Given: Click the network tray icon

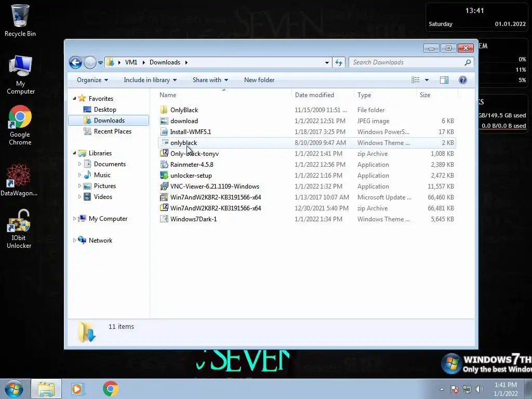Looking at the screenshot, I should pyautogui.click(x=467, y=389).
